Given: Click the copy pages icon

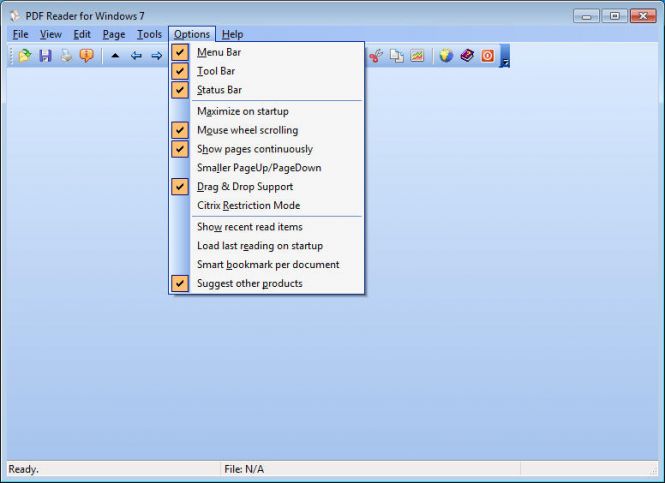Looking at the screenshot, I should coord(397,56).
